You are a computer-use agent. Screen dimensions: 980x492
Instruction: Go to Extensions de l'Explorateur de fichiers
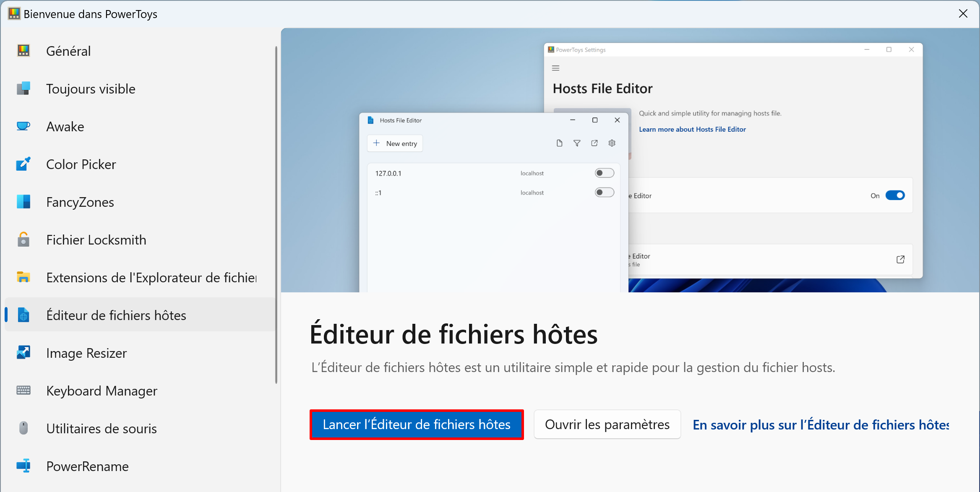pyautogui.click(x=140, y=277)
